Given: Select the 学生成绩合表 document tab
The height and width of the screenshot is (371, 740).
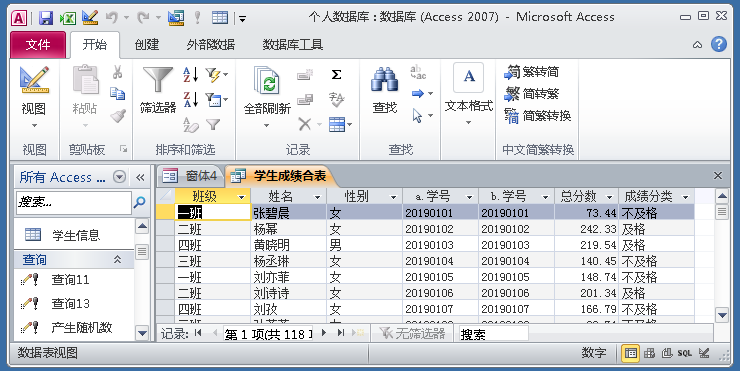Looking at the screenshot, I should coord(281,176).
